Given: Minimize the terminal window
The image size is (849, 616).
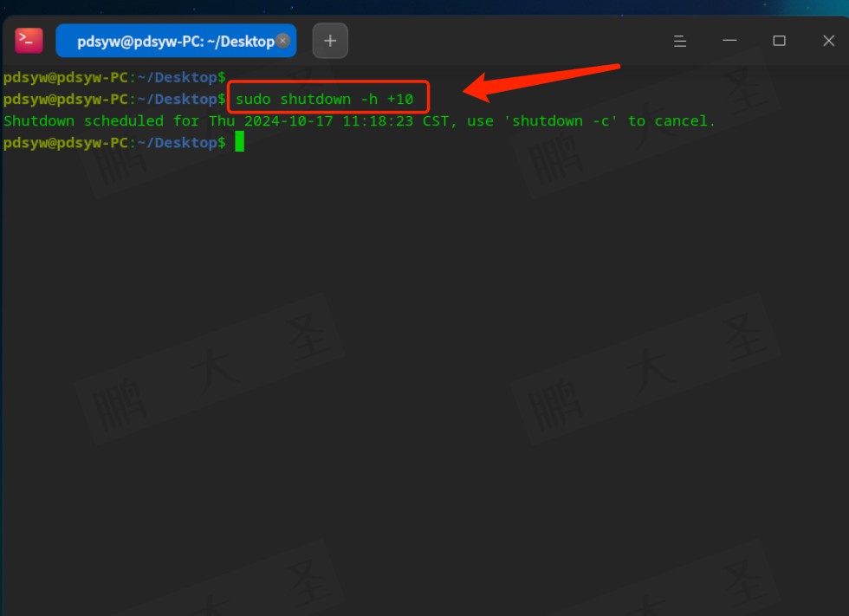Looking at the screenshot, I should 729,41.
